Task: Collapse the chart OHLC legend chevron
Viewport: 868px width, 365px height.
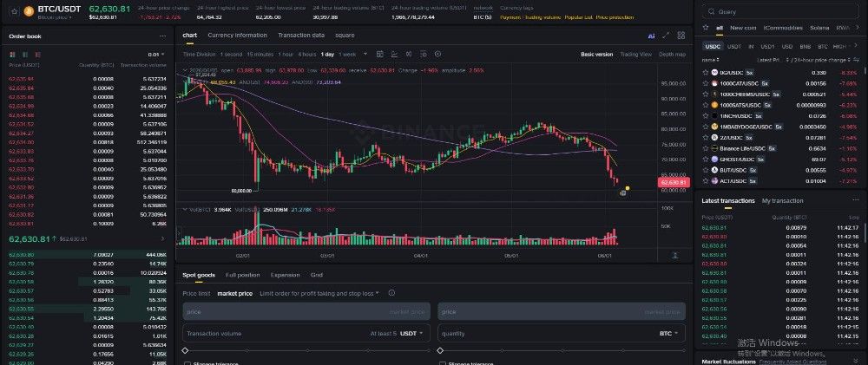Action: tap(184, 70)
